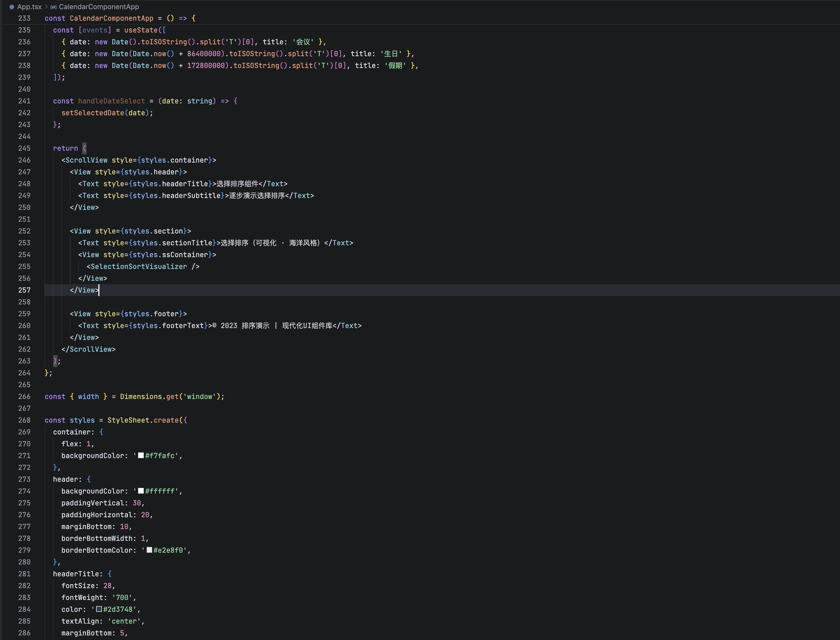The width and height of the screenshot is (840, 640).
Task: Click the CalendarComponentApp symbol icon in breadcrumb
Action: [53, 7]
